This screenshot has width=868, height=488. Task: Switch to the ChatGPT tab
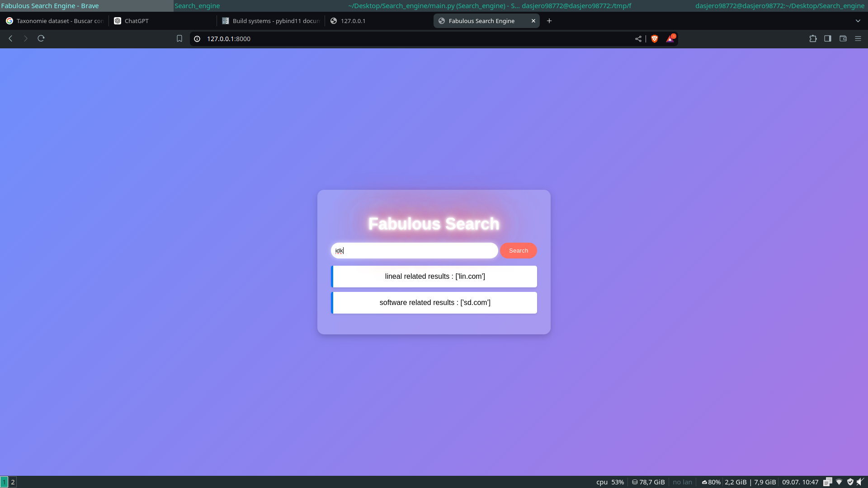tap(162, 21)
